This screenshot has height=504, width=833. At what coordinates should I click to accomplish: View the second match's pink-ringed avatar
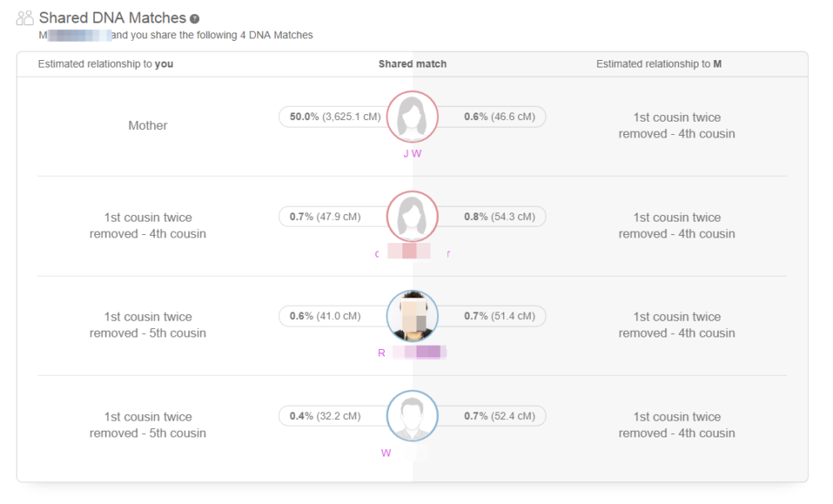(412, 217)
